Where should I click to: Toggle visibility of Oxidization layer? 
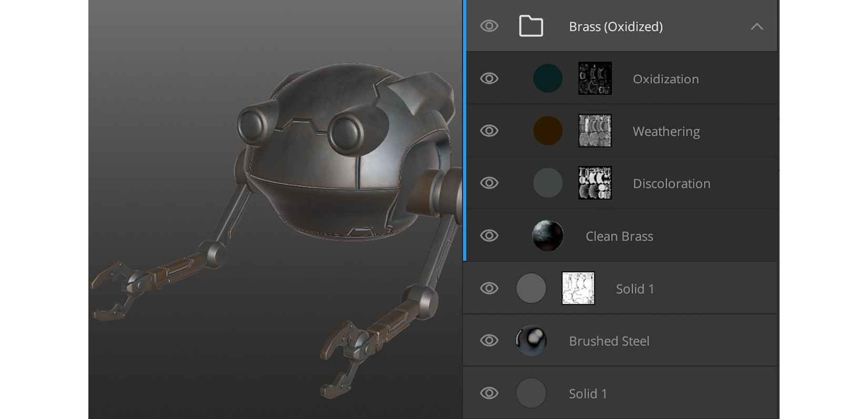click(x=489, y=78)
